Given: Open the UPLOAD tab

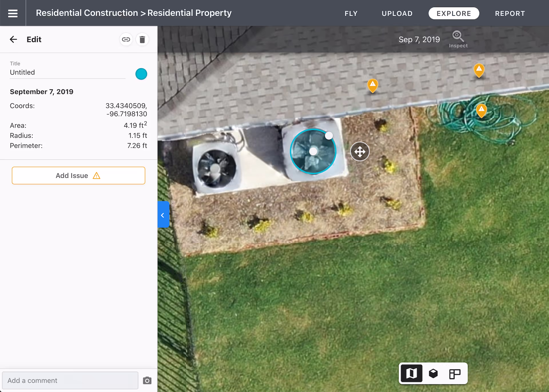Looking at the screenshot, I should 397,13.
